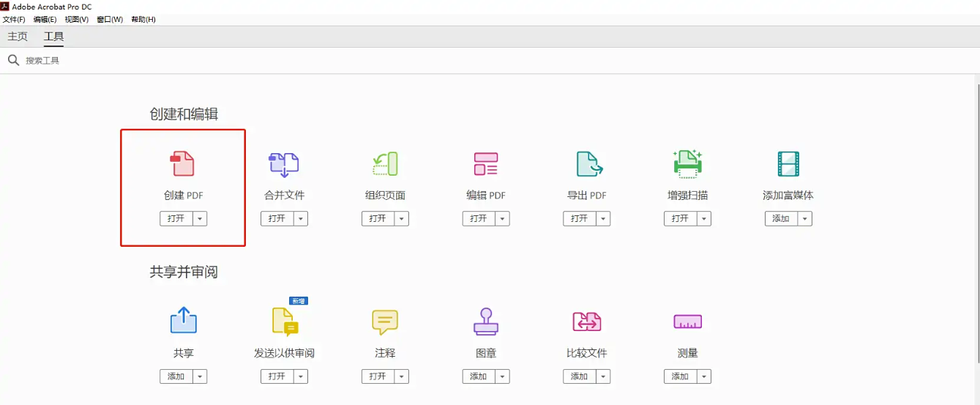Click the Enhance Scans (增强扫描) icon
The height and width of the screenshot is (405, 980).
click(x=688, y=164)
